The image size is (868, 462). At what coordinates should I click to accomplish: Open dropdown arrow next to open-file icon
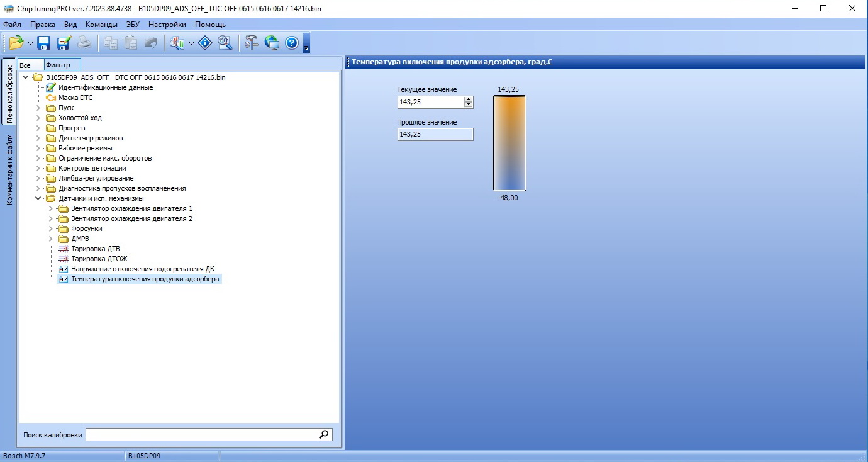pos(30,43)
